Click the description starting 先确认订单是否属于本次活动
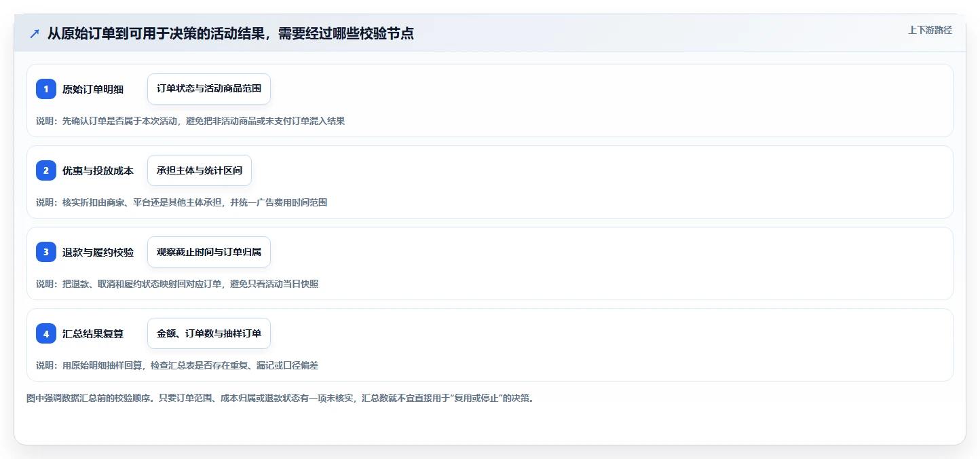 (190, 121)
